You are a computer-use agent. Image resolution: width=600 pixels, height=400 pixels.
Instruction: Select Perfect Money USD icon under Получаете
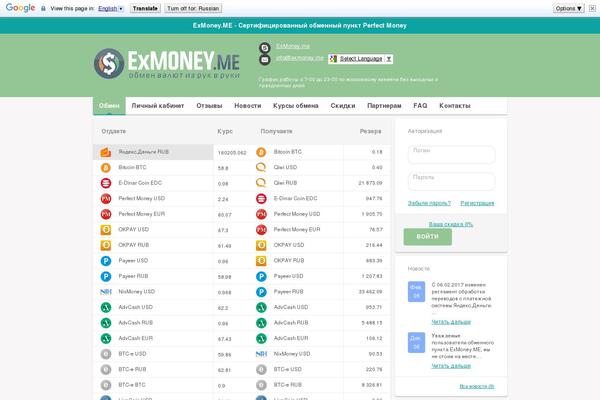point(261,214)
